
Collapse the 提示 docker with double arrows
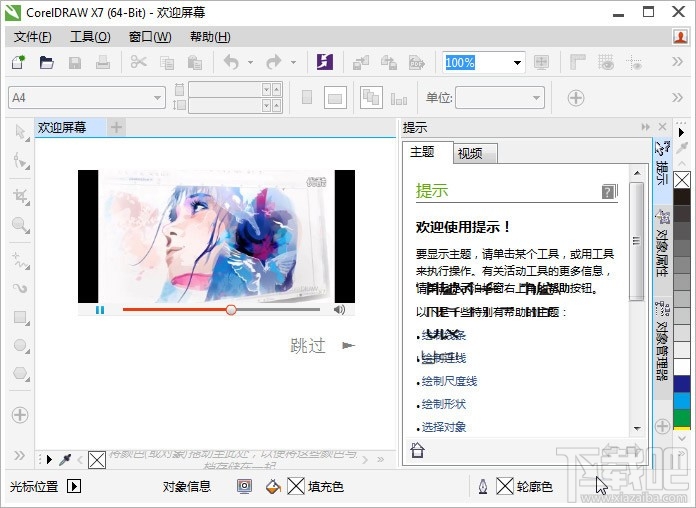[x=645, y=127]
